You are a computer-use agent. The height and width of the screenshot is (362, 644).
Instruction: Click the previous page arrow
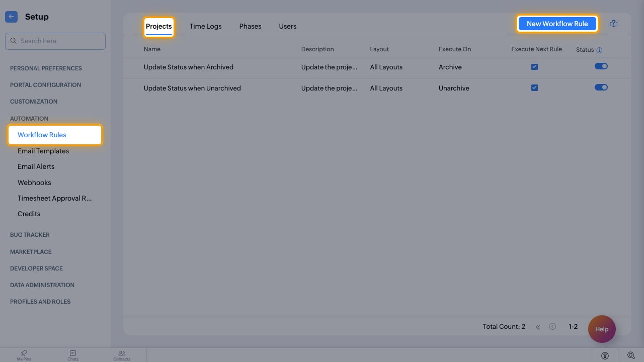tap(552, 327)
